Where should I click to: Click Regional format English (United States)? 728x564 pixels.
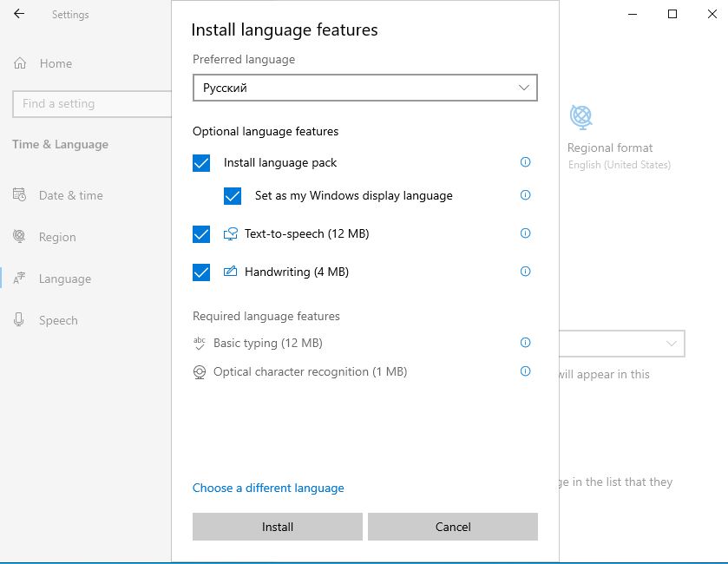pos(620,165)
